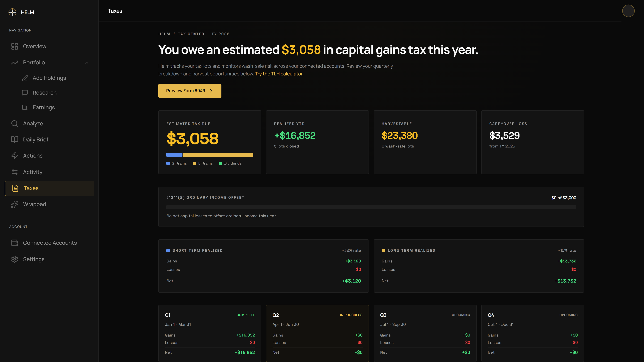Select the Q4 Upcoming card

533,333
